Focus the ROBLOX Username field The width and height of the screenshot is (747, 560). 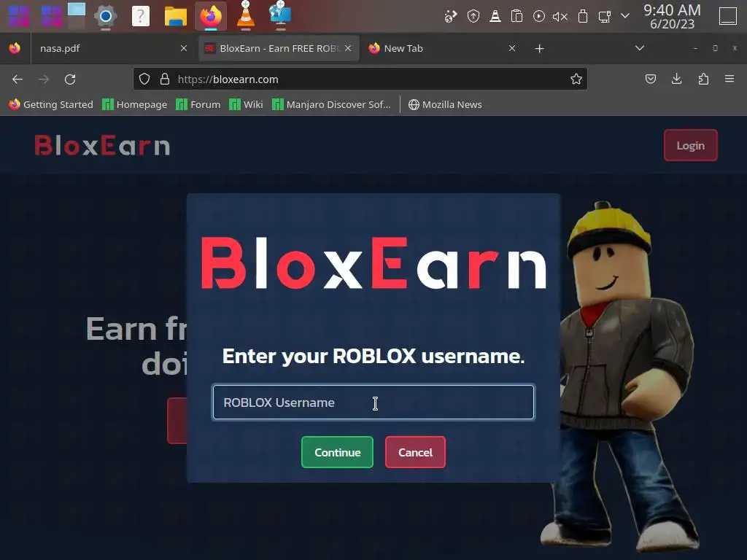coord(373,402)
